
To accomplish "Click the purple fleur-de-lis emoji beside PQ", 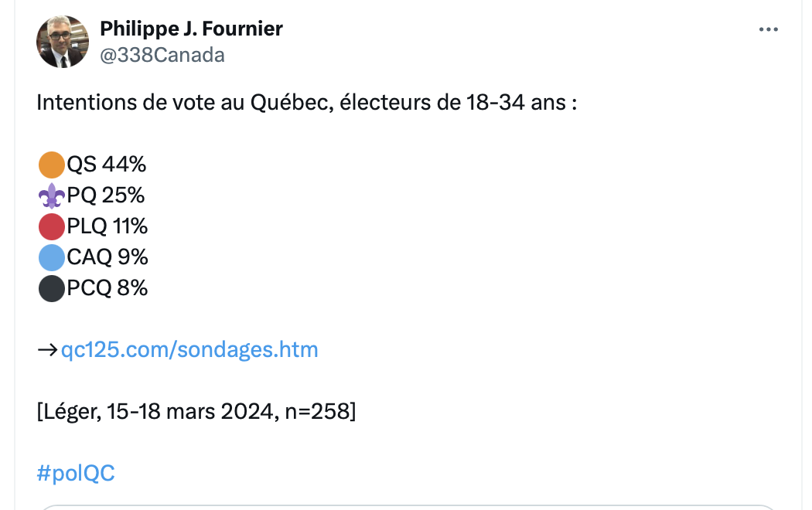I will [51, 196].
